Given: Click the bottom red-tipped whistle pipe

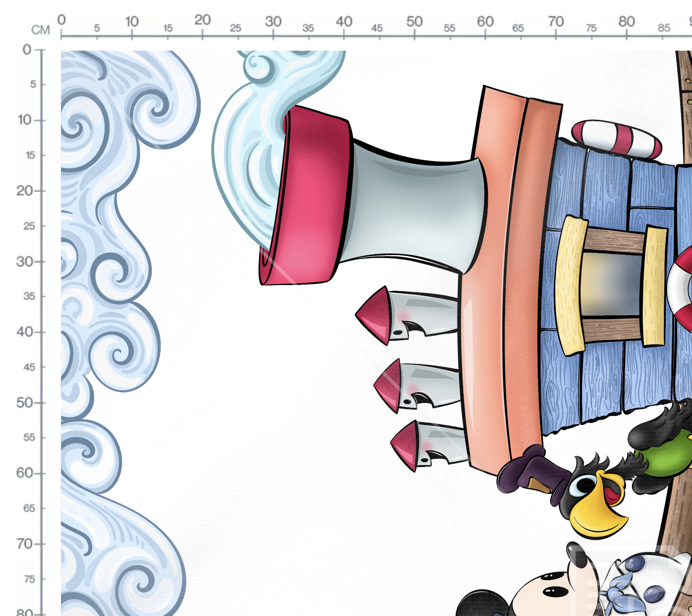Looking at the screenshot, I should (429, 446).
